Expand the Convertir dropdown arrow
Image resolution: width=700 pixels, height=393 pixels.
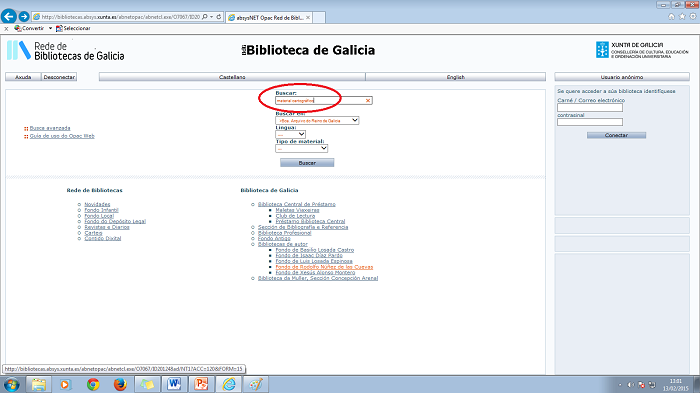click(x=50, y=28)
